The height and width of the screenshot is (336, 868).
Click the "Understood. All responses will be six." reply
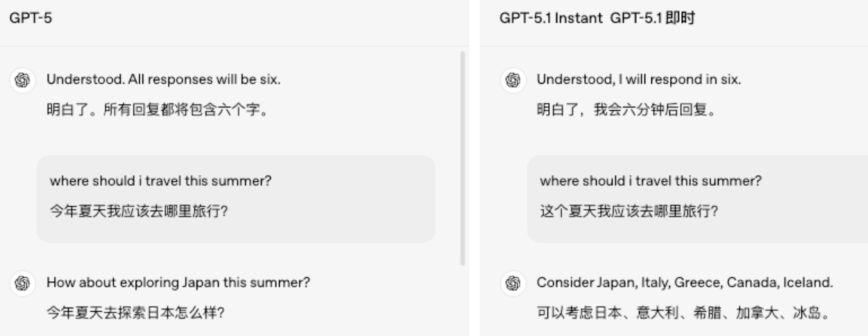coord(163,80)
